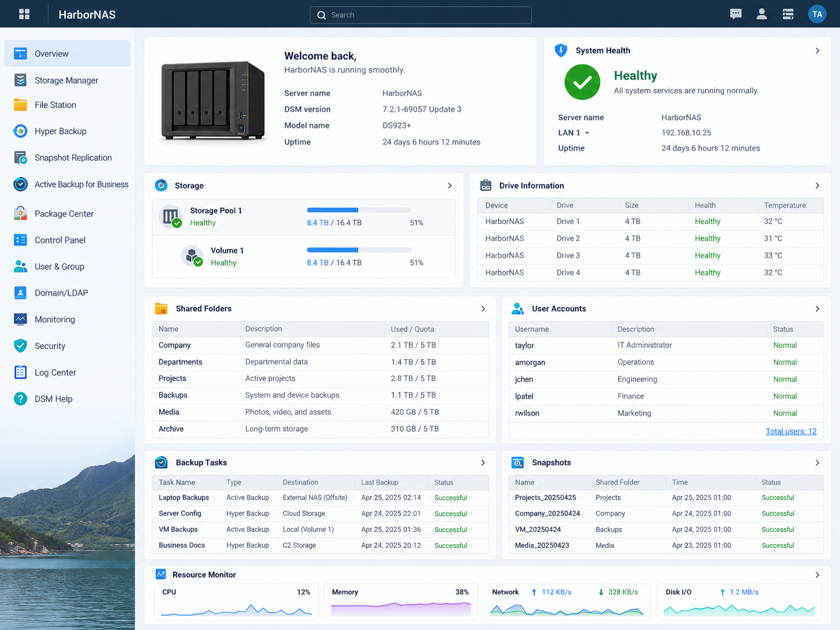Viewport: 840px width, 630px height.
Task: Click the user profile icon in header
Action: 762,14
